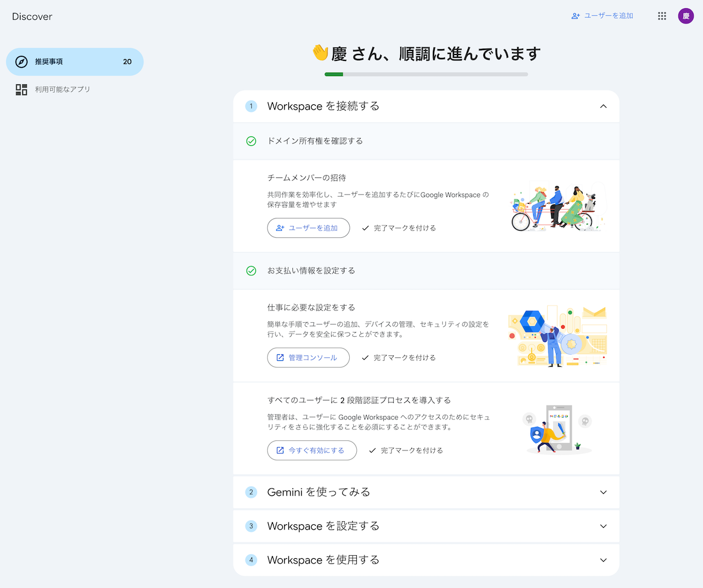Click the green check beside お支払い情報を設定する

[x=251, y=271]
